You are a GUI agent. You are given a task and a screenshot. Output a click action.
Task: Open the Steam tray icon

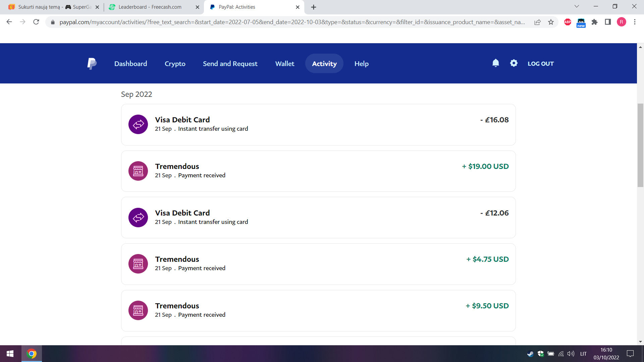530,354
